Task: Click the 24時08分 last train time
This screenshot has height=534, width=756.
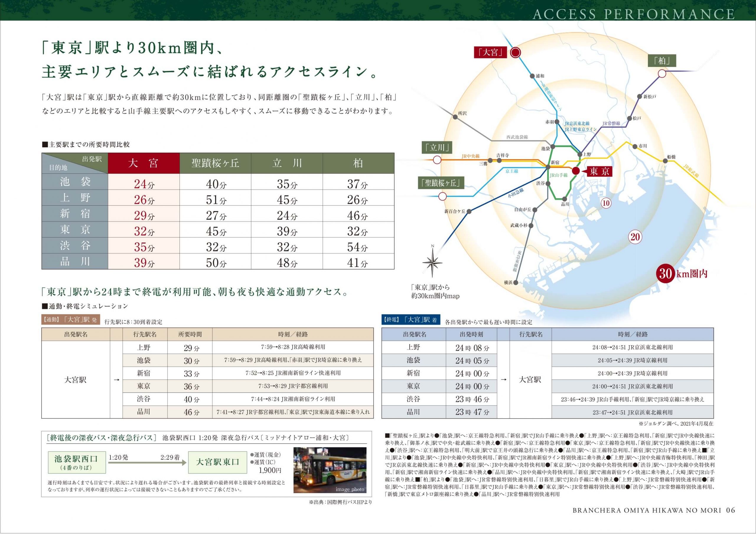Action: pos(472,348)
